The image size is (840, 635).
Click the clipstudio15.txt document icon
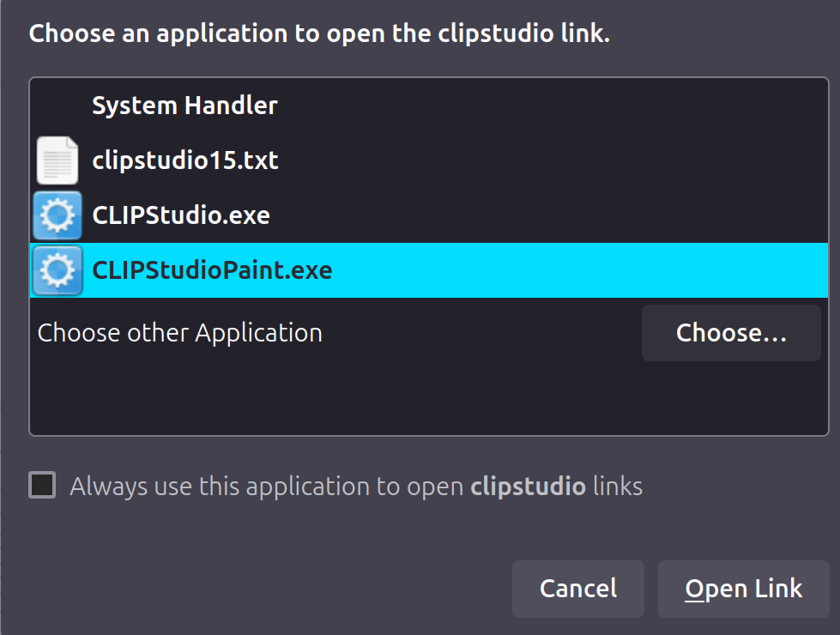tap(57, 160)
